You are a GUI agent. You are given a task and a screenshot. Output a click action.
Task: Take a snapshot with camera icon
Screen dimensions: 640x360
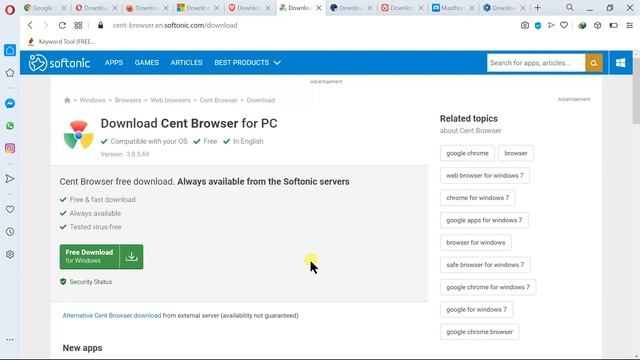click(524, 25)
